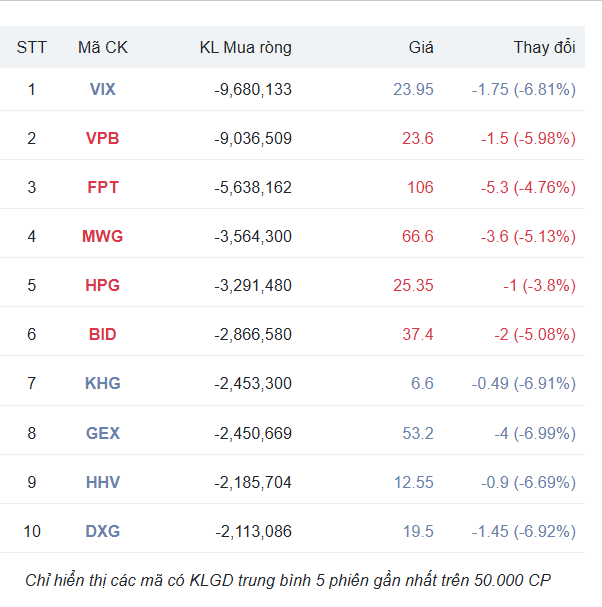Click change value -1.5 (-5.98%)
602x607 pixels.
pyautogui.click(x=528, y=139)
